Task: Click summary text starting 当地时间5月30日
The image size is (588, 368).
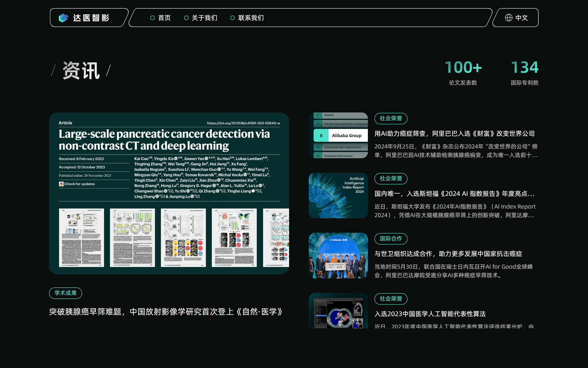Action: click(454, 271)
